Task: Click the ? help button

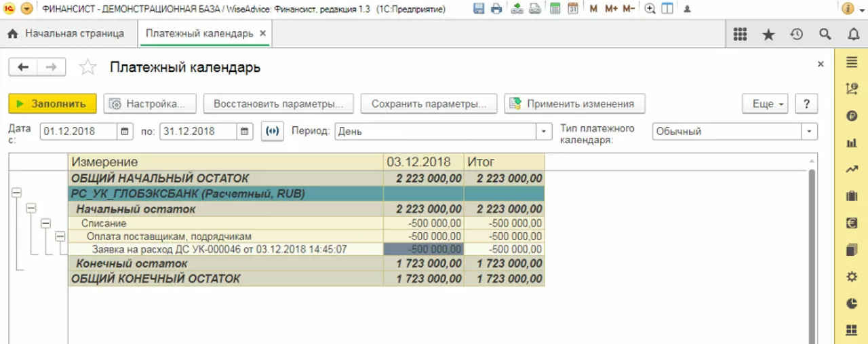Action: pos(806,104)
